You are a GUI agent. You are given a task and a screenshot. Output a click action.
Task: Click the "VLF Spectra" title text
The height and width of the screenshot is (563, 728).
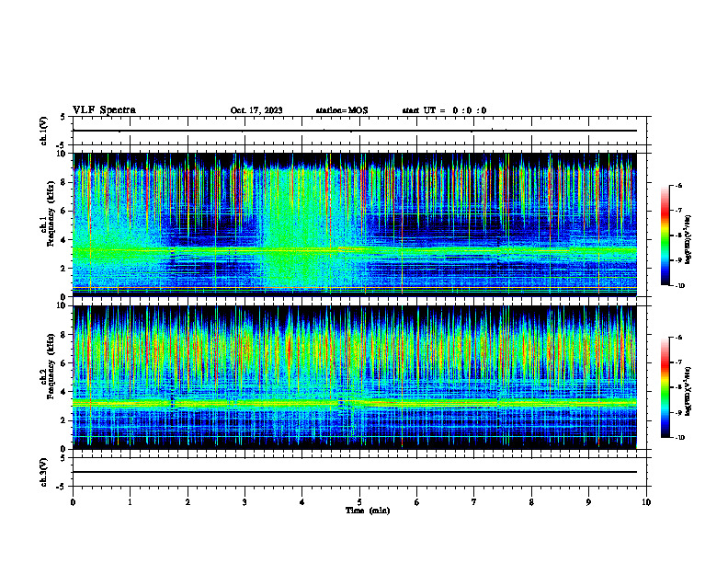(x=104, y=110)
